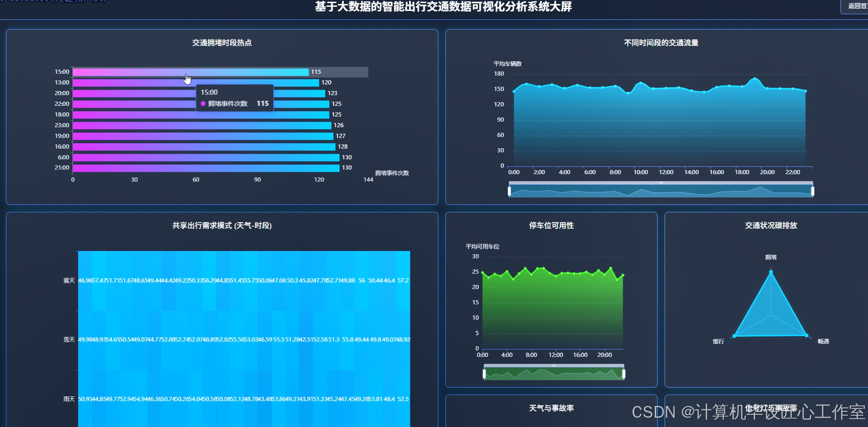
Task: Select the 19:00 bar labeled 127
Action: (x=203, y=136)
